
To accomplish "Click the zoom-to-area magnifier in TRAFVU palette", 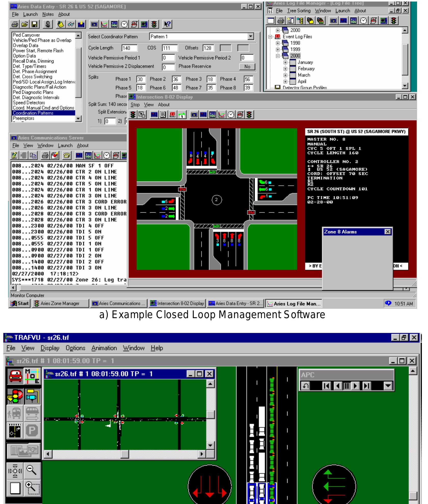I will [32, 488].
